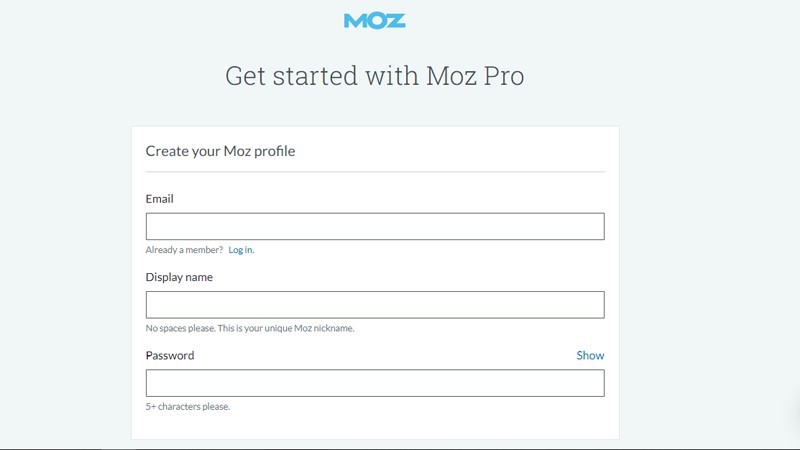Click the "5+ characters please" hint
800x450 pixels.
[188, 407]
